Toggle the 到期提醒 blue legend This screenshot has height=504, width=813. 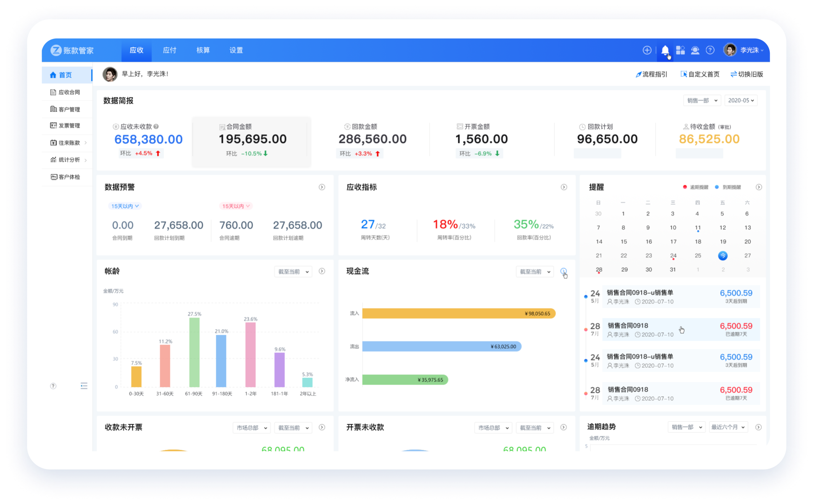tap(728, 187)
